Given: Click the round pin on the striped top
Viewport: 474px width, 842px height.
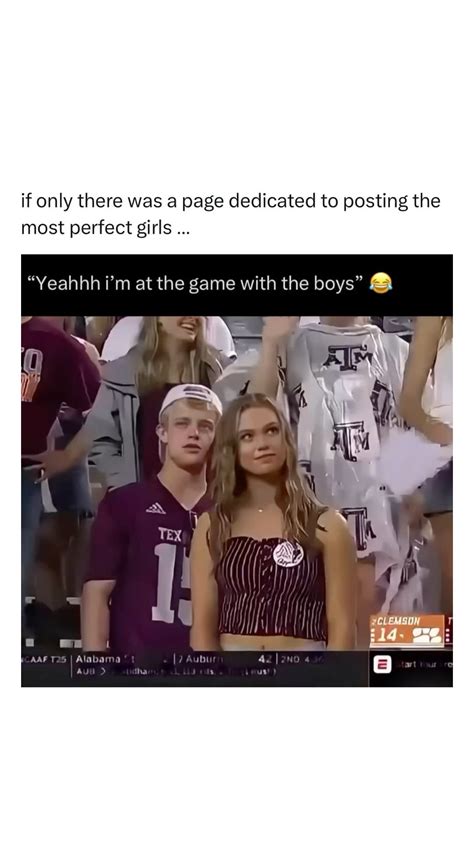Looking at the screenshot, I should pos(288,553).
